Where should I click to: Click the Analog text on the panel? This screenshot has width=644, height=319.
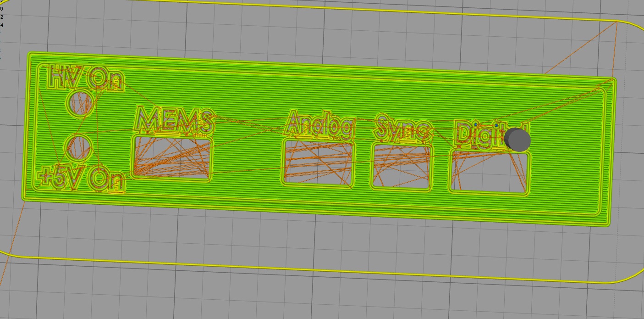(321, 124)
